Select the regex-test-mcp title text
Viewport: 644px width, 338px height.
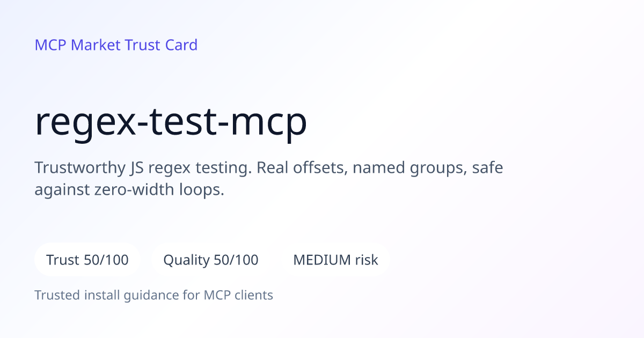[171, 123]
